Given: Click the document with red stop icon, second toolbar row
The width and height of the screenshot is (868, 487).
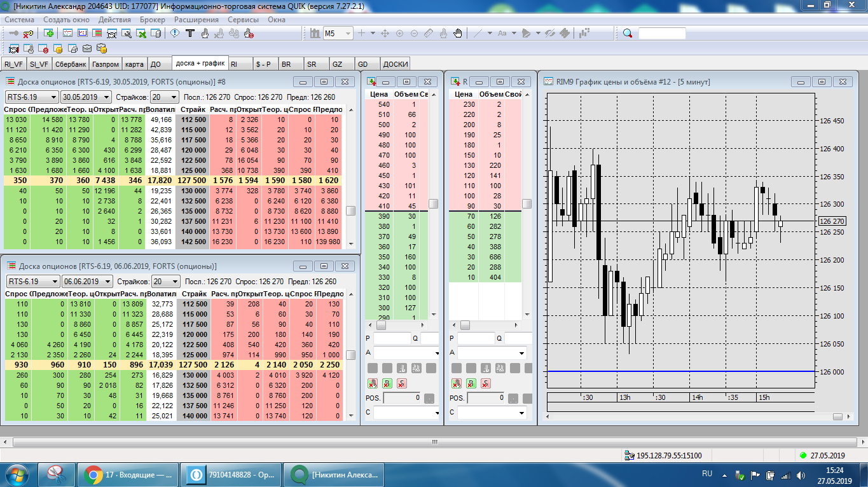Looking at the screenshot, I should [x=43, y=48].
